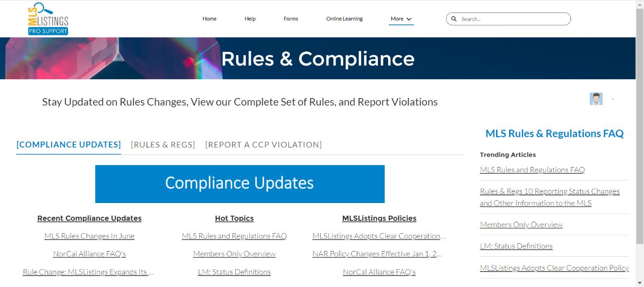Open Rule Change: MLSListings Expands Its link

[88, 272]
